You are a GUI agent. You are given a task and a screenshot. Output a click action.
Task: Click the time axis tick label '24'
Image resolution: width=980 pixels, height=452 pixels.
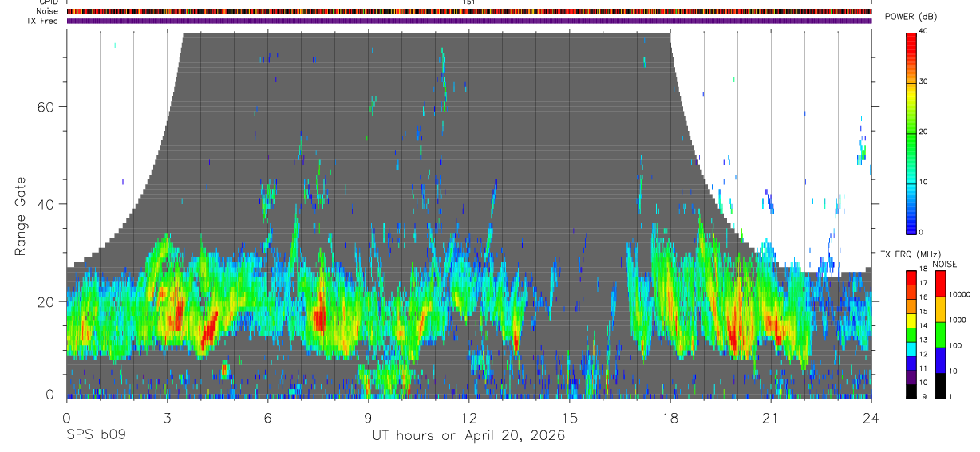pos(871,418)
